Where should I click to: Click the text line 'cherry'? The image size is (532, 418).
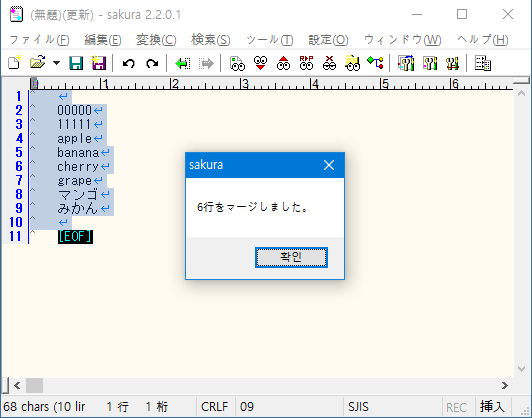pos(78,167)
